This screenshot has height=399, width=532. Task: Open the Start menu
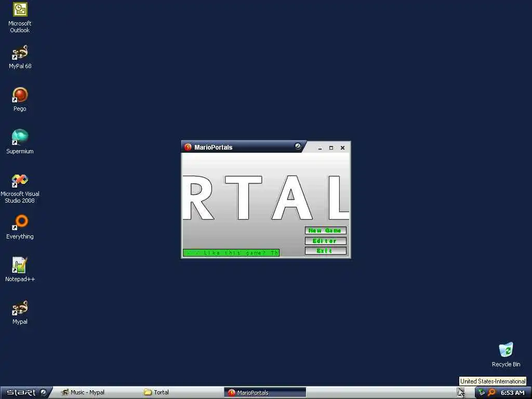(x=26, y=393)
